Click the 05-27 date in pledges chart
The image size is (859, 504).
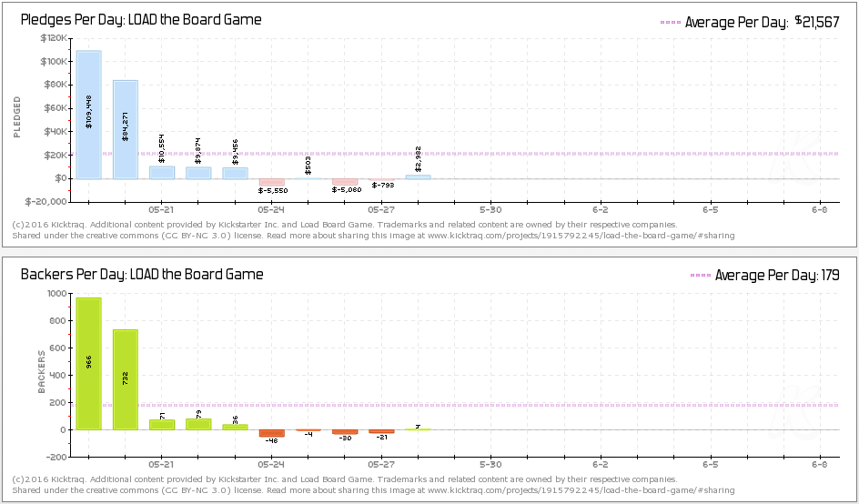point(381,210)
